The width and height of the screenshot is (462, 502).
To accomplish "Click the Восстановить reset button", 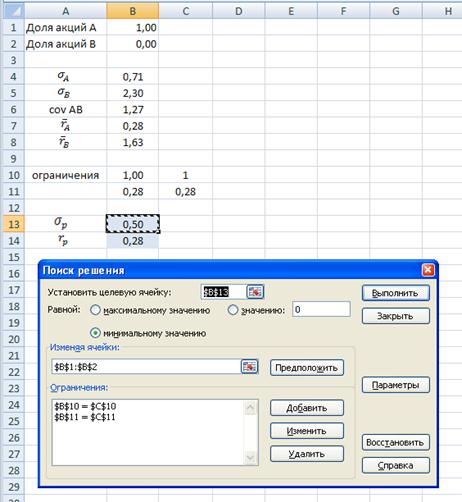I will (x=396, y=443).
